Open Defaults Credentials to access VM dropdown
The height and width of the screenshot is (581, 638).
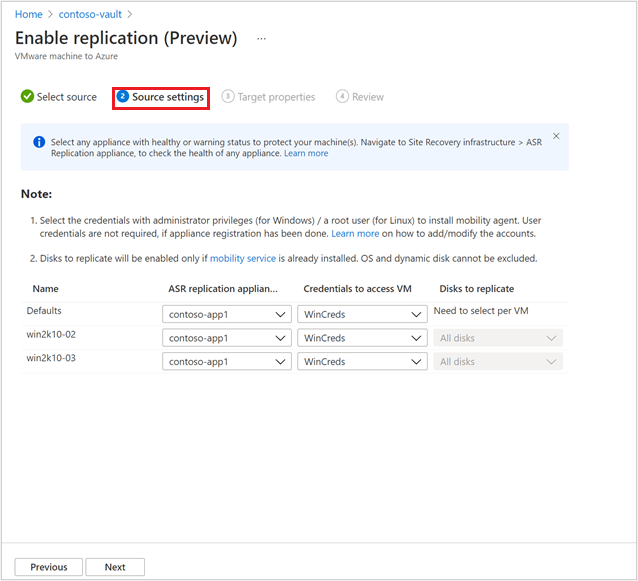tap(362, 314)
